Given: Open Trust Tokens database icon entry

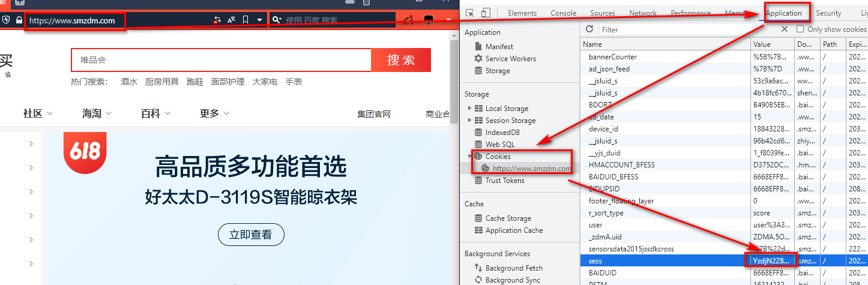Looking at the screenshot, I should [x=478, y=180].
